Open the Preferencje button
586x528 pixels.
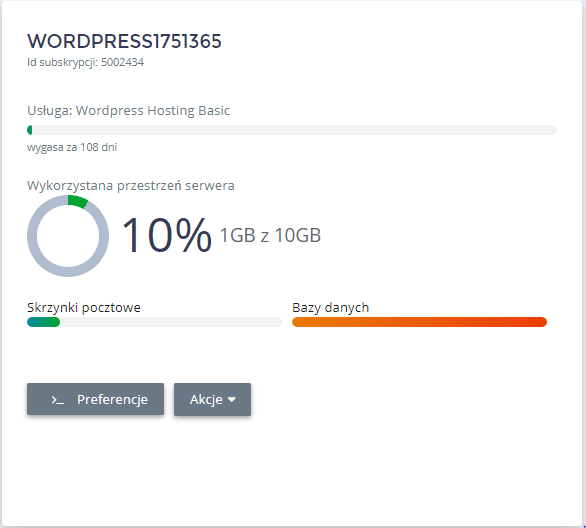click(x=95, y=399)
